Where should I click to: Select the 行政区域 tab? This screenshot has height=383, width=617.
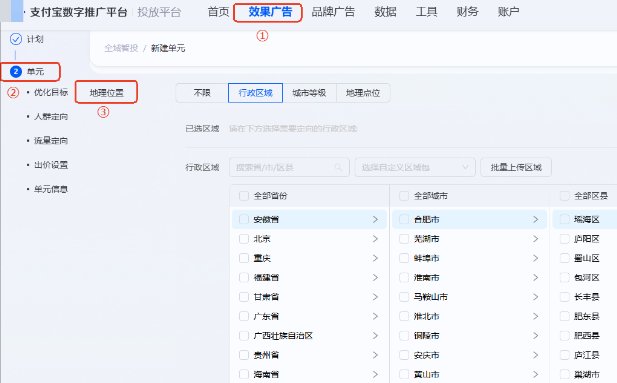tap(255, 93)
